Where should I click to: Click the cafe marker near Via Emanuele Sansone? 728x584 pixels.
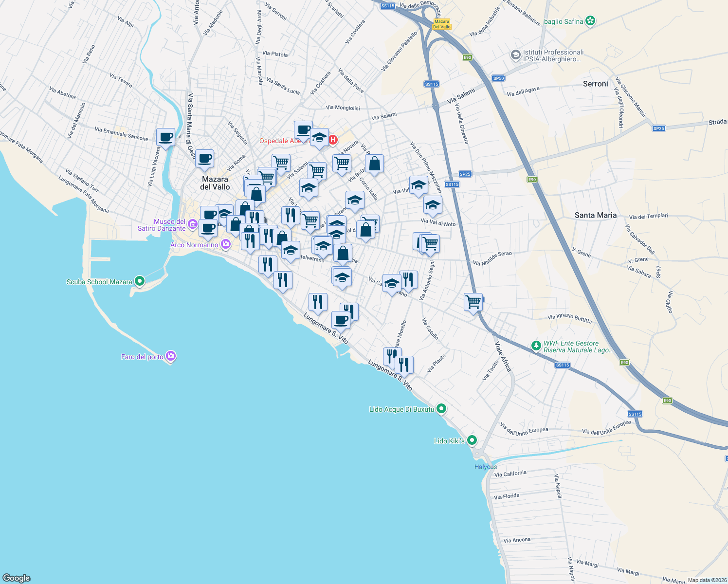pos(166,137)
